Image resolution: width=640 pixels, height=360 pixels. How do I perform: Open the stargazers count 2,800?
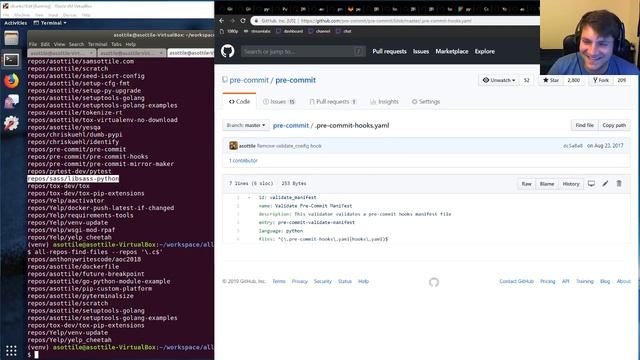tap(573, 80)
